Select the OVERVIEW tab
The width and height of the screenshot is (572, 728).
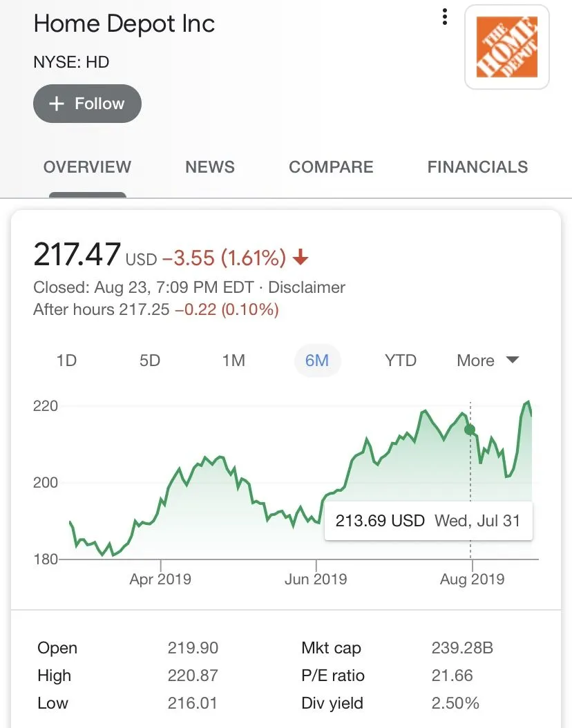[x=87, y=167]
